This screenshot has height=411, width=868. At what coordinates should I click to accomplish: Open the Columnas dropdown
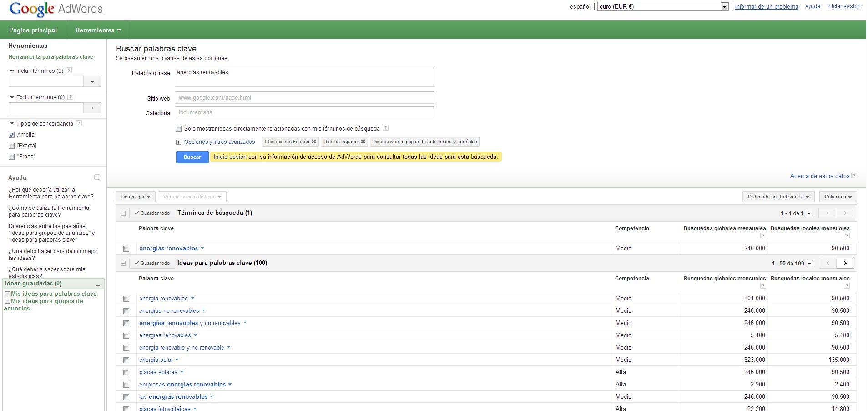(x=838, y=197)
